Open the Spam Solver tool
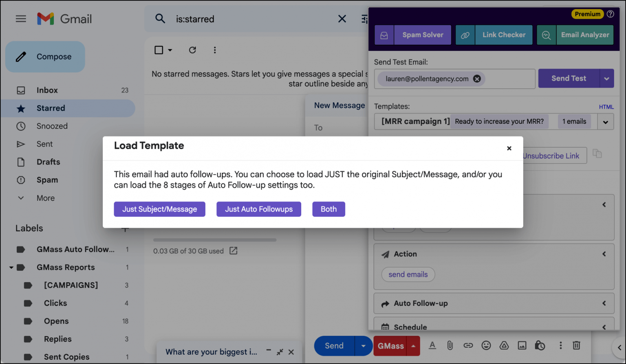This screenshot has height=364, width=626. [423, 35]
